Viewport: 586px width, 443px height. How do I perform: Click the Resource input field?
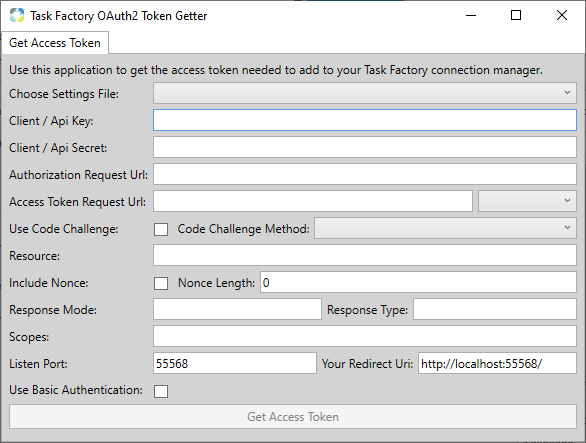[x=365, y=255]
